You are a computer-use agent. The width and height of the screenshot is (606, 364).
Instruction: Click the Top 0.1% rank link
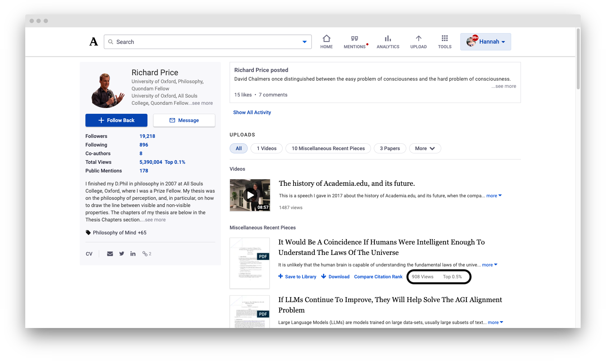[x=175, y=162]
